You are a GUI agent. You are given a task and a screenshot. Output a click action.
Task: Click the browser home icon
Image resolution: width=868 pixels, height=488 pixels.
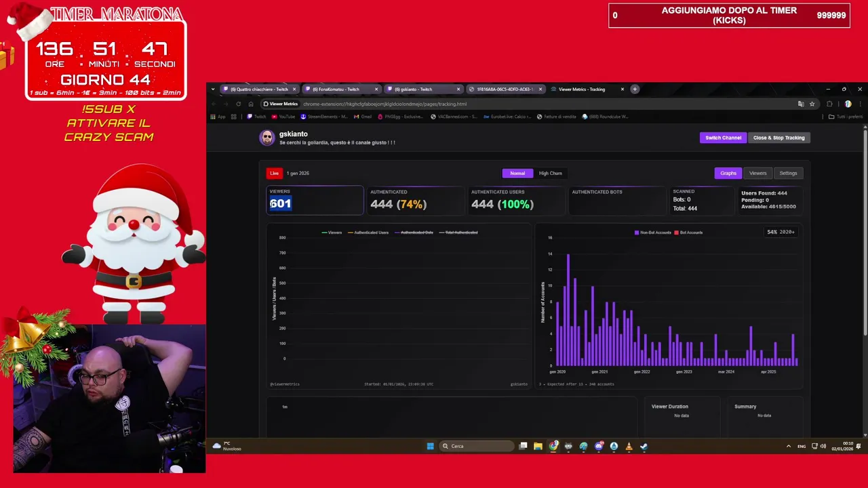pyautogui.click(x=250, y=104)
